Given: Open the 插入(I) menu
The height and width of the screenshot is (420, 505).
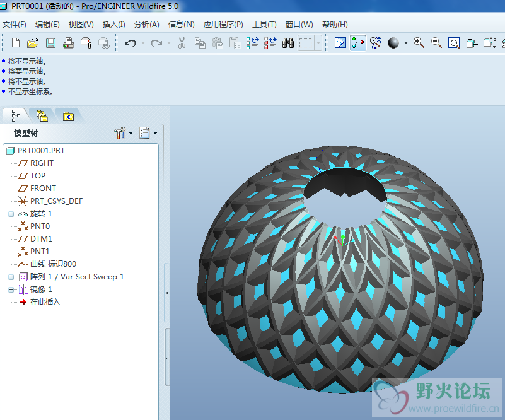Looking at the screenshot, I should (x=113, y=25).
